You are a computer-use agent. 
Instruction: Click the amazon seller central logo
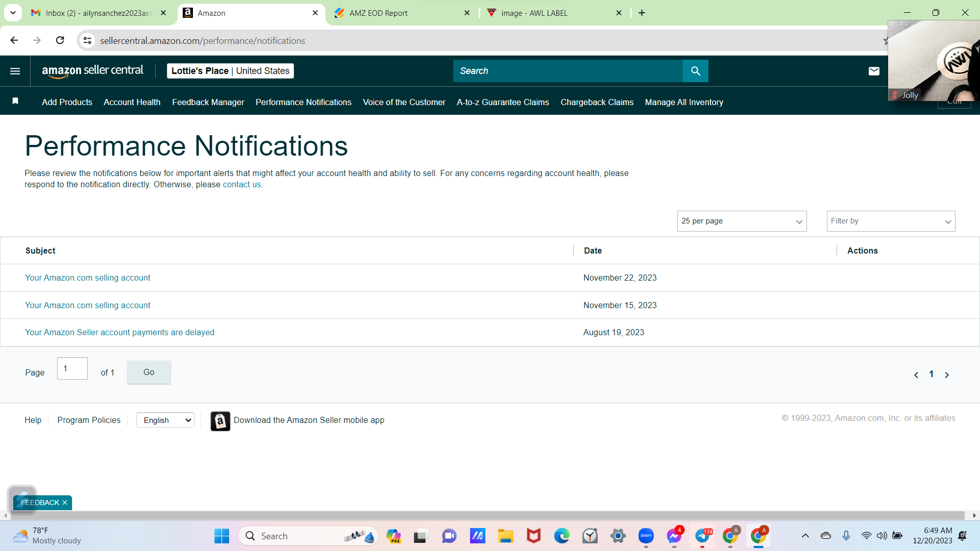92,71
